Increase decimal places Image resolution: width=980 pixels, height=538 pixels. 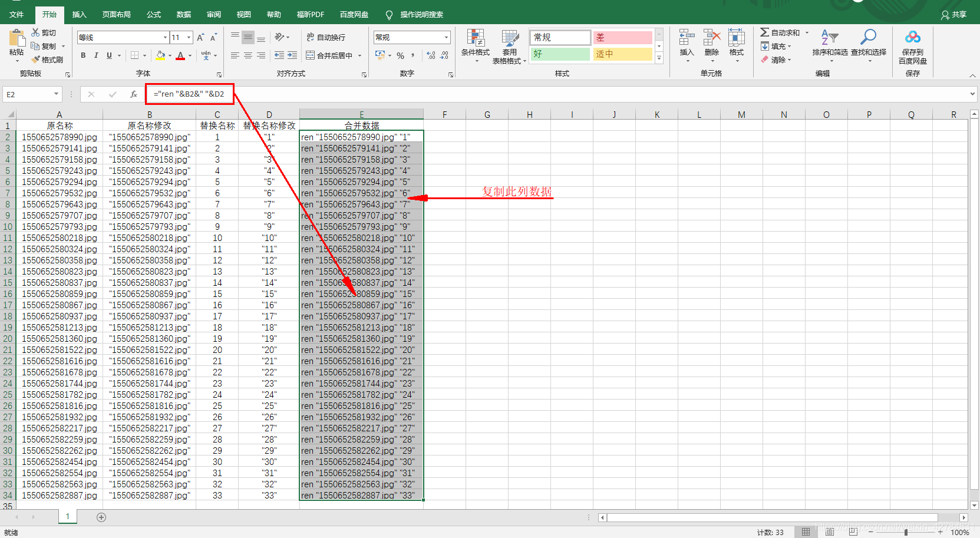(431, 55)
